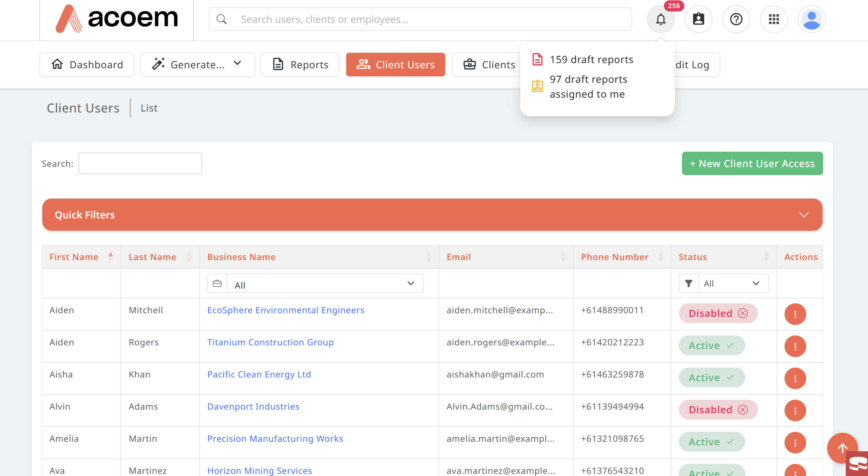This screenshot has height=476, width=868.
Task: Toggle Disabled status for Alvin Adams
Action: point(718,410)
